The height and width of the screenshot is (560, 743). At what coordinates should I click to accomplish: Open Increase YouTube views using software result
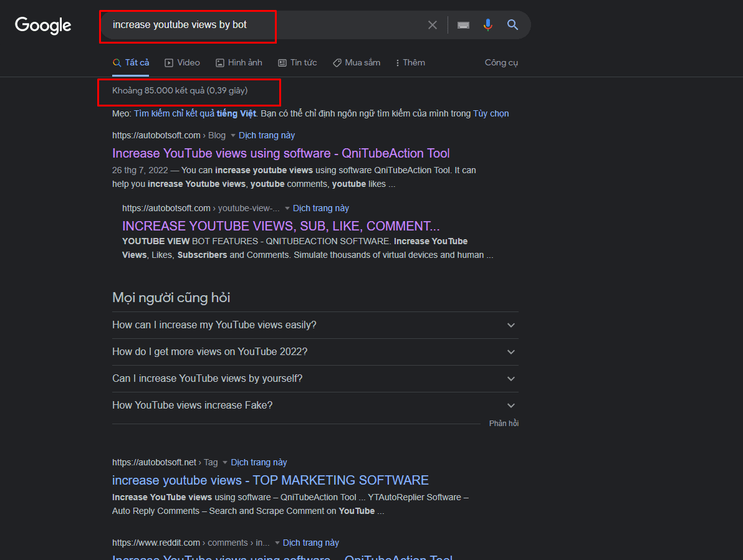(281, 153)
